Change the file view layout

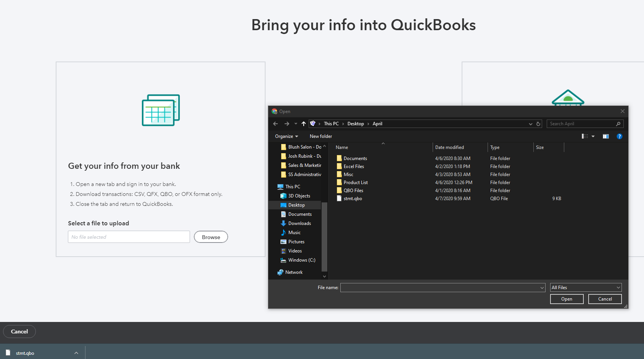585,136
